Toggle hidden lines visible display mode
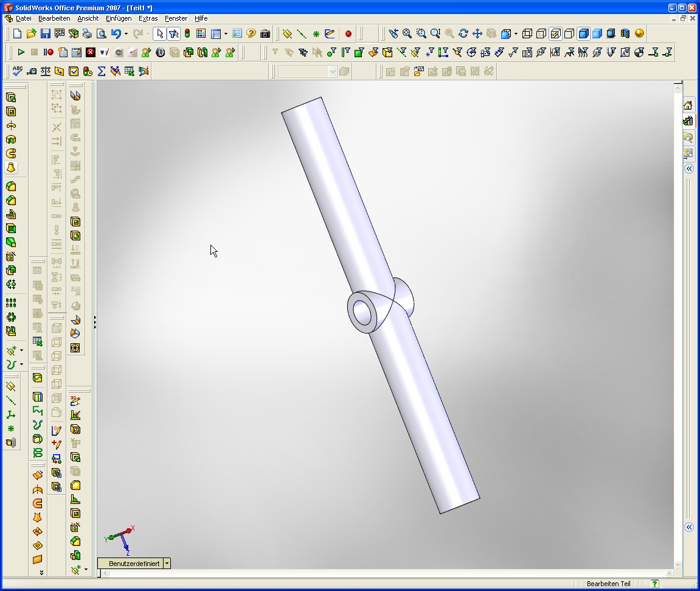The height and width of the screenshot is (591, 700). [x=541, y=33]
